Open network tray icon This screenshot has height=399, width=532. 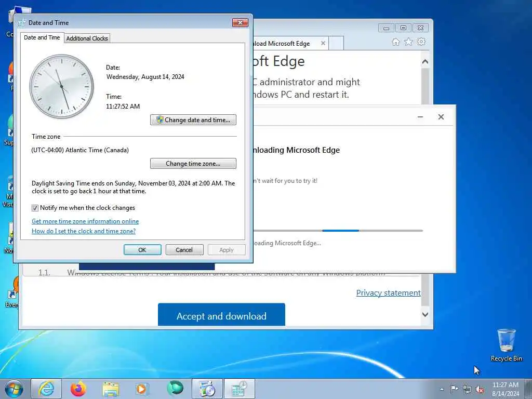pyautogui.click(x=467, y=390)
